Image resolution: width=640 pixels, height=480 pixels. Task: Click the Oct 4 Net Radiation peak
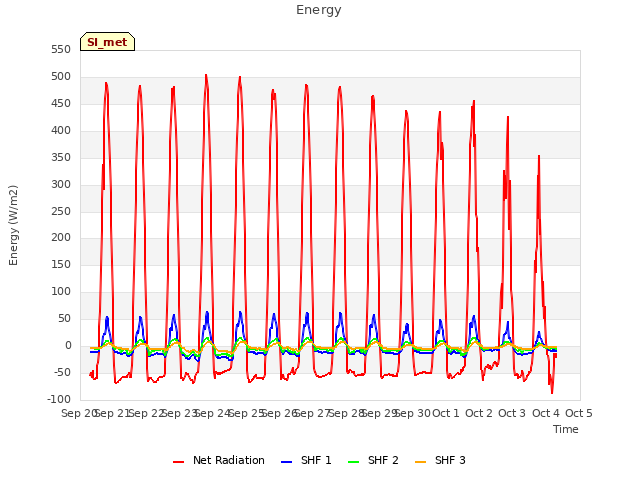(539, 156)
